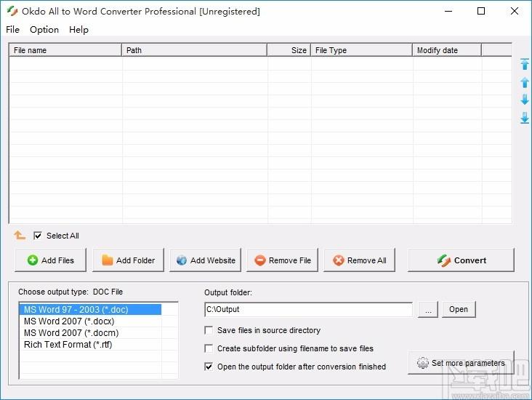532x400 pixels.
Task: Sort by the File Type column header
Action: [362, 50]
